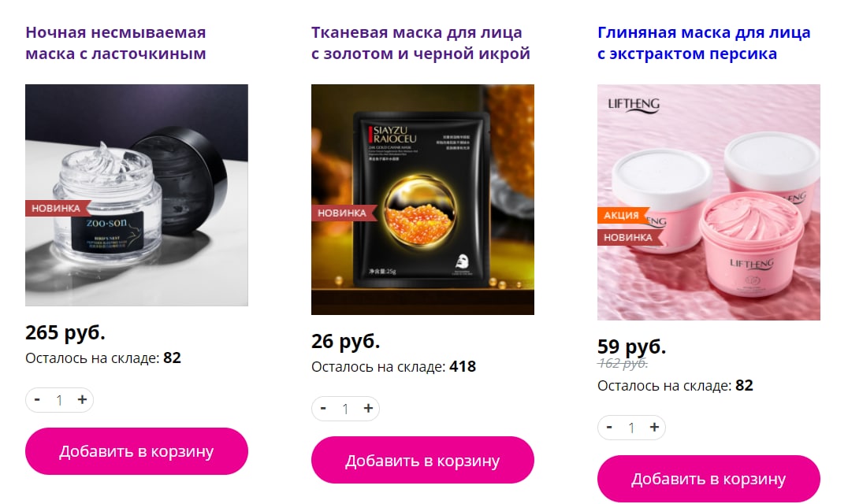
Task: Increase quantity for peach clay mask
Action: point(654,428)
